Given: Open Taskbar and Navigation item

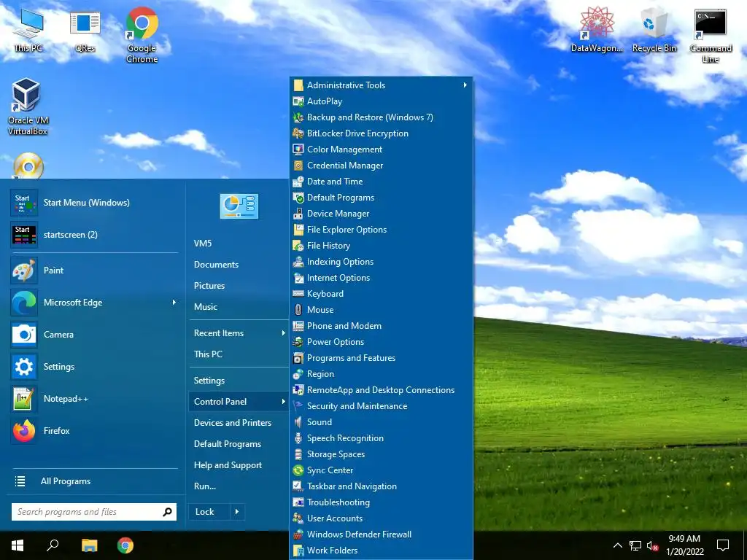Looking at the screenshot, I should [381, 486].
